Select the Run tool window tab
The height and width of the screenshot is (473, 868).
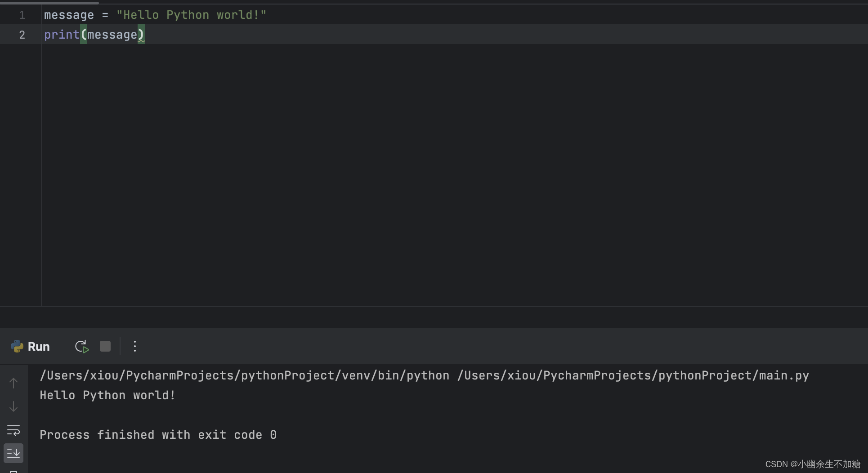39,347
